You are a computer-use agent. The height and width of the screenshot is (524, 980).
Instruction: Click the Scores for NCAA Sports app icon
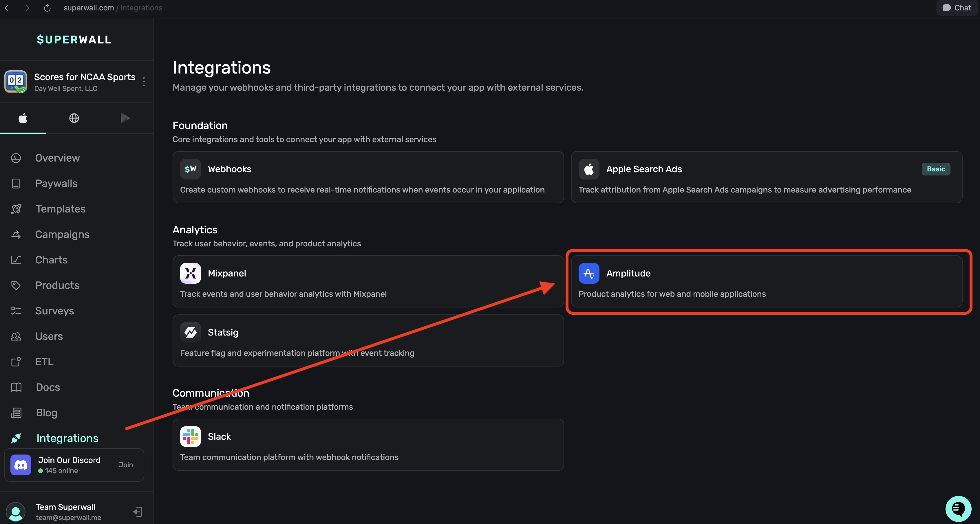pyautogui.click(x=16, y=81)
